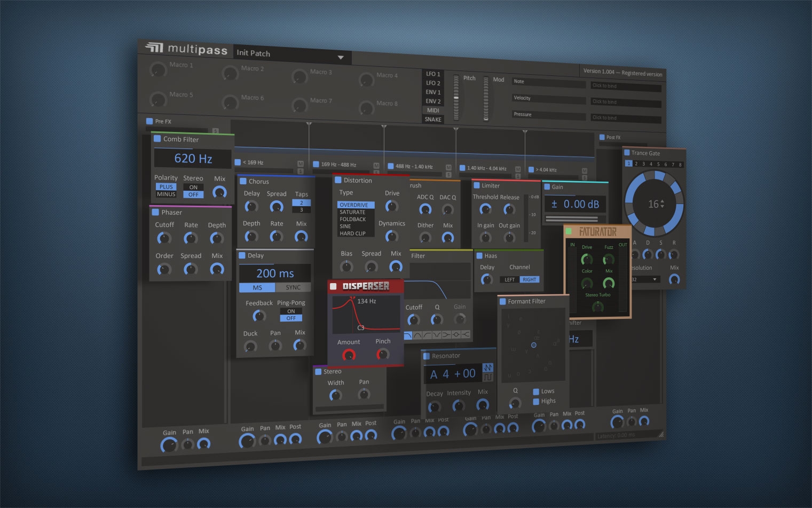The width and height of the screenshot is (812, 508).
Task: Select the bandpass filter shape icon
Action: [x=417, y=335]
